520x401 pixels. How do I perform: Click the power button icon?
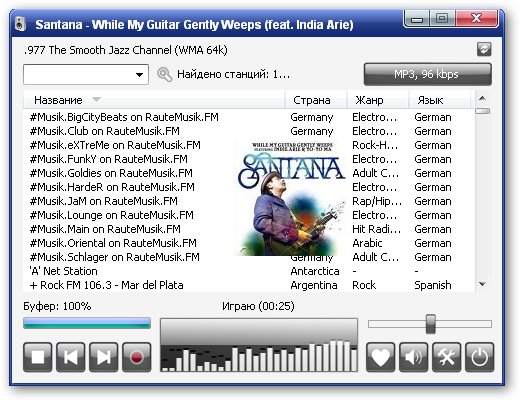(x=480, y=357)
